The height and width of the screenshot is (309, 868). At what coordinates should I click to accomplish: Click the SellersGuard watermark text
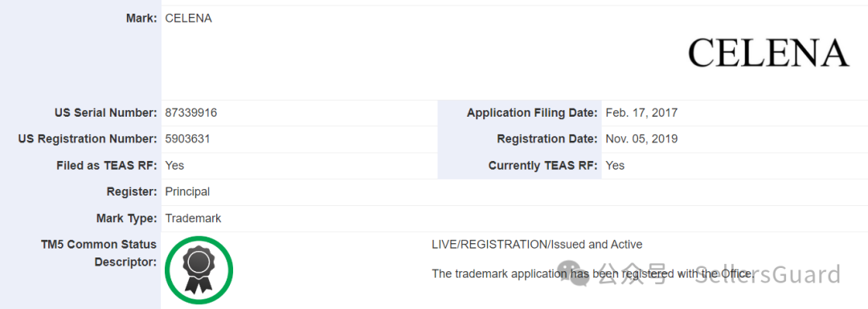click(768, 274)
